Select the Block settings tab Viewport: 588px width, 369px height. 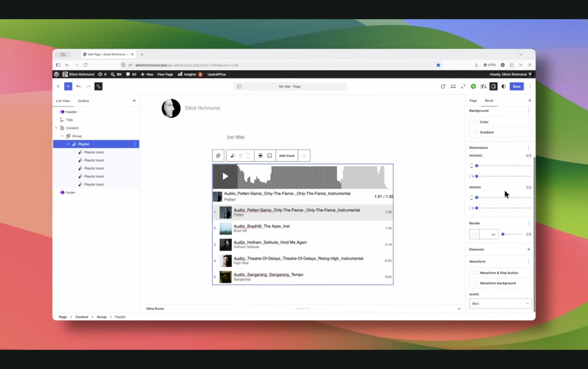[x=489, y=101]
